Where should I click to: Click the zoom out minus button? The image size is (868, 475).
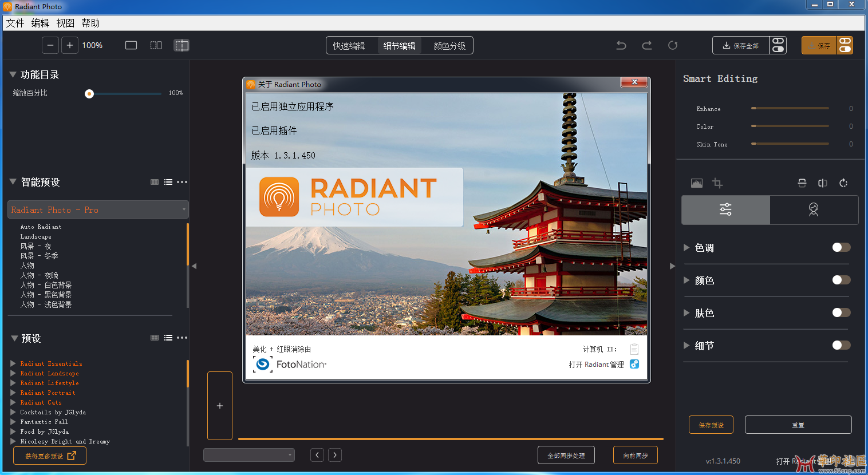coord(50,45)
